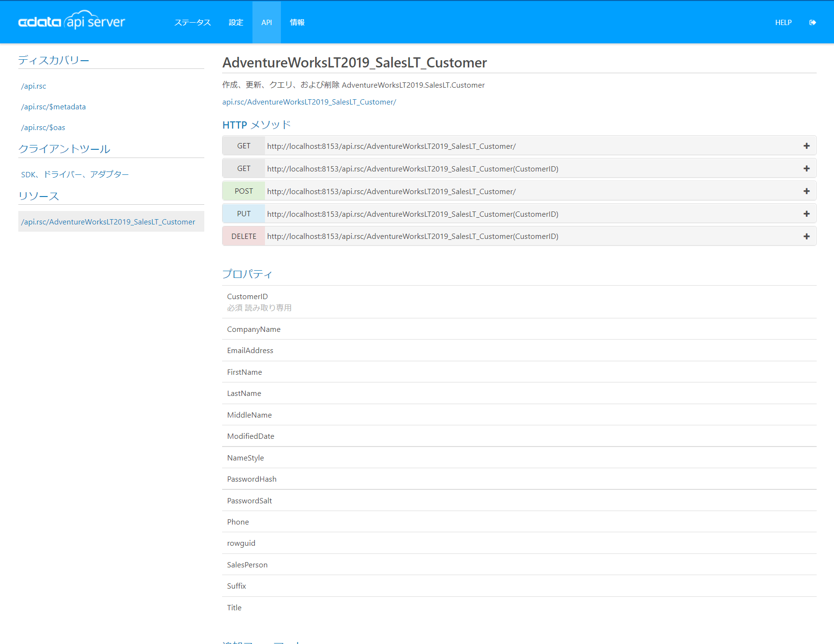Click the POST URL text
Viewport: 834px width, 644px height.
[391, 192]
